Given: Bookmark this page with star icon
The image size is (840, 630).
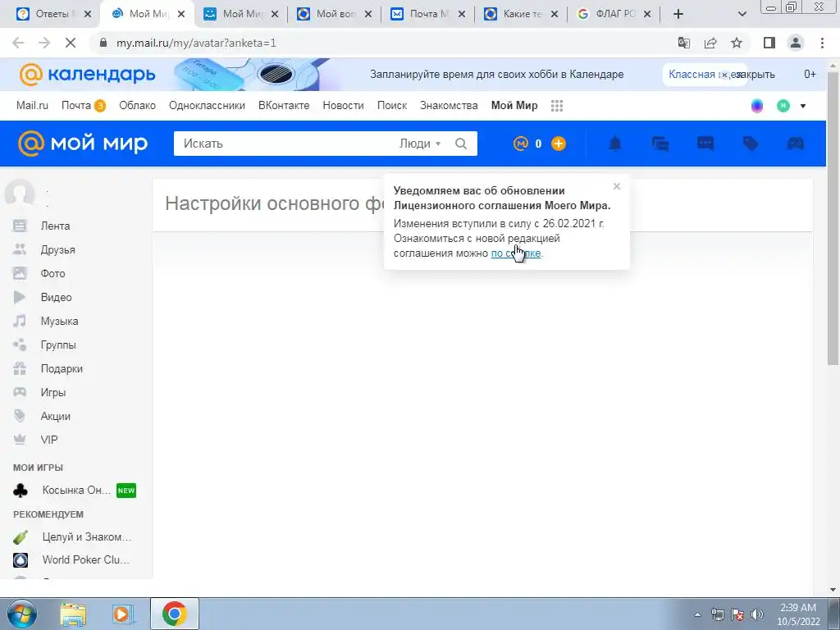Looking at the screenshot, I should point(737,43).
